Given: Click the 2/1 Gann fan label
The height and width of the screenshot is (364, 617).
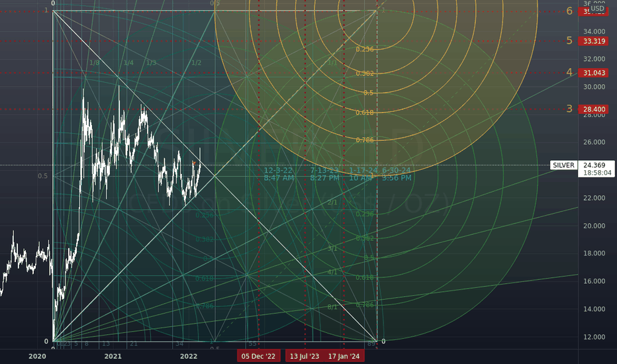Looking at the screenshot, I should tap(332, 203).
